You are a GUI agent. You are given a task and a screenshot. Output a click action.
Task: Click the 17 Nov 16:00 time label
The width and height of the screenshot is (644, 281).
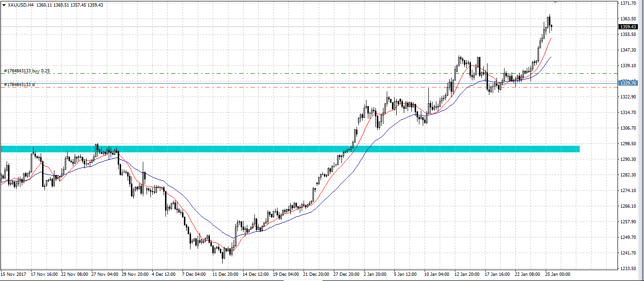44,274
